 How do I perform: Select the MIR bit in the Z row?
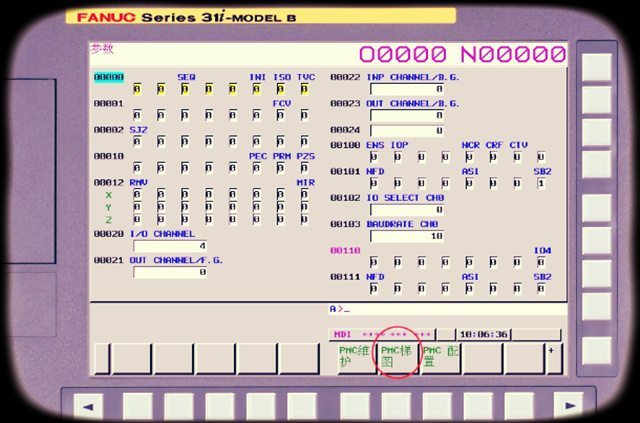[x=304, y=220]
